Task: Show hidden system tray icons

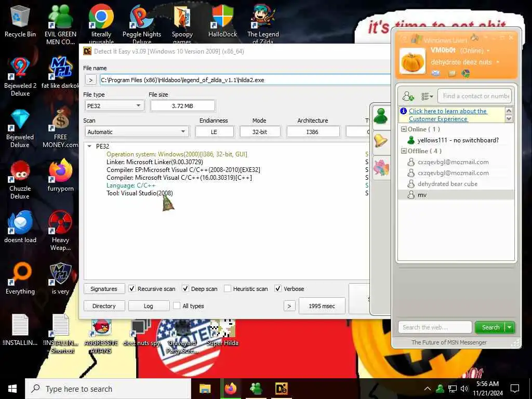Action: click(x=428, y=389)
